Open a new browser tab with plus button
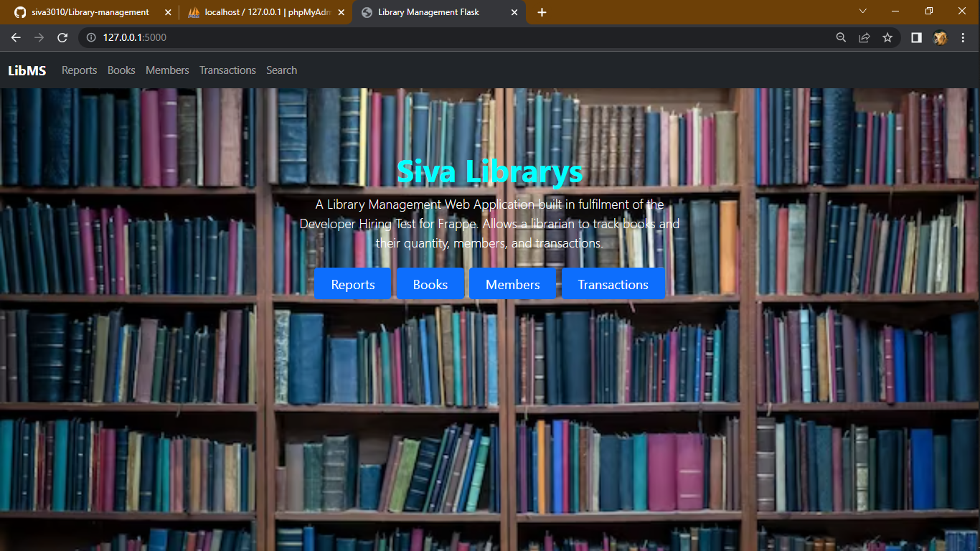The width and height of the screenshot is (980, 551). [542, 12]
